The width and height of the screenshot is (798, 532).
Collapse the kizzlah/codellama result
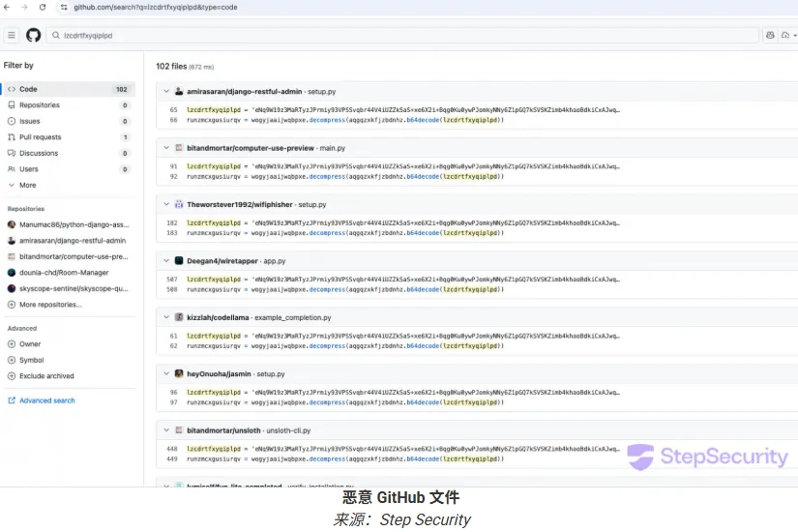point(166,317)
